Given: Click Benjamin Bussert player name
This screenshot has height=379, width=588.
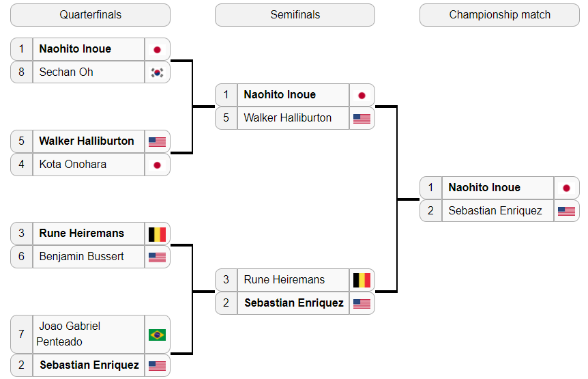Looking at the screenshot, I should click(x=81, y=257).
